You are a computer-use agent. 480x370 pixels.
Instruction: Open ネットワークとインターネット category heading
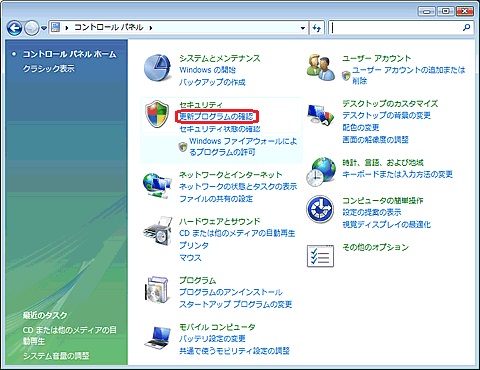coord(230,174)
